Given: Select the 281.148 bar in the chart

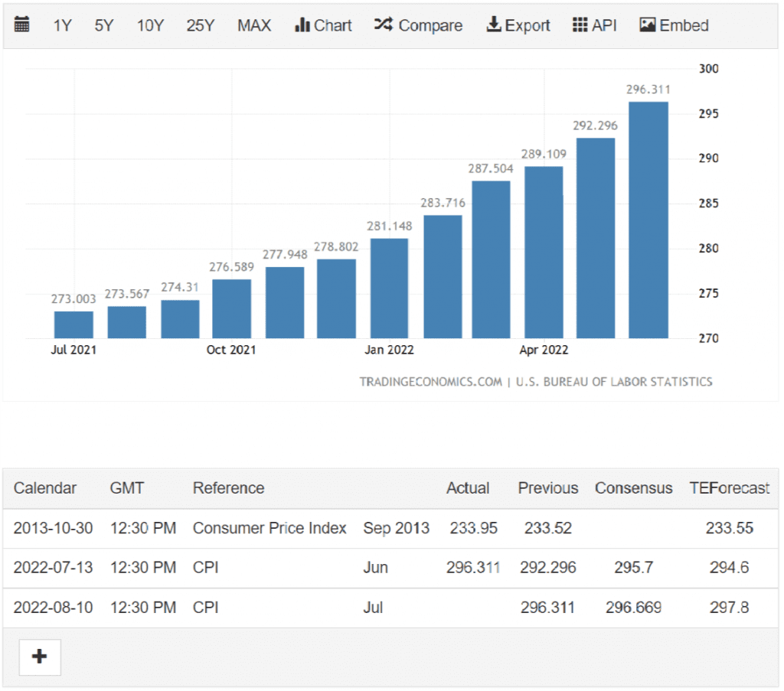Looking at the screenshot, I should pos(389,288).
